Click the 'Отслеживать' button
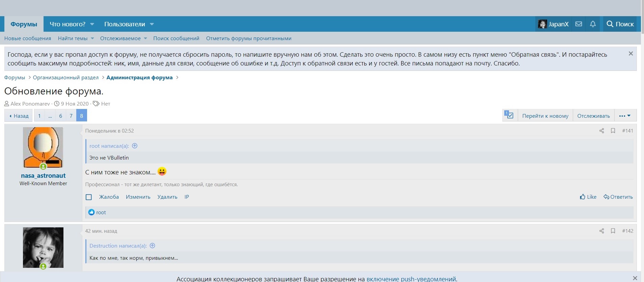Screen dimensions: 644x282 pyautogui.click(x=593, y=116)
